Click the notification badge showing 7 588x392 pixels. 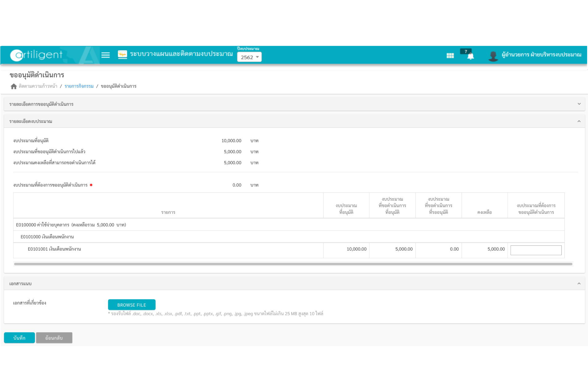tap(465, 52)
